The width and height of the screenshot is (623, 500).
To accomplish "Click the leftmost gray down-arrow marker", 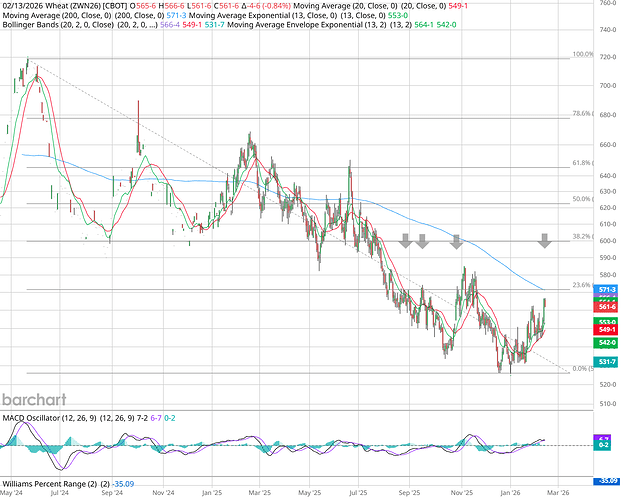I will pos(406,240).
